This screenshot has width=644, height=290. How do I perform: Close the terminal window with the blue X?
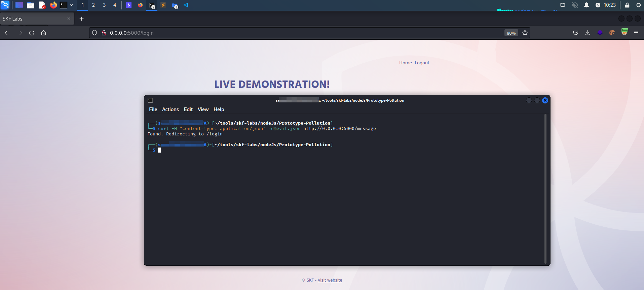point(545,100)
